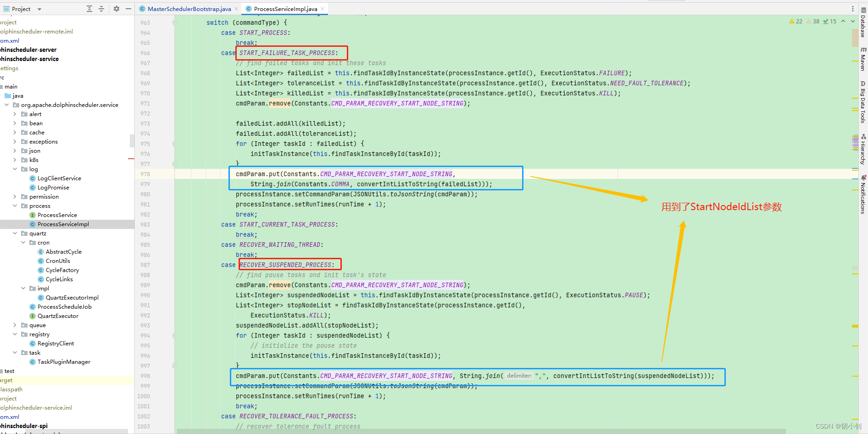The width and height of the screenshot is (868, 434).
Task: Click the line 978 gutter number
Action: [145, 174]
